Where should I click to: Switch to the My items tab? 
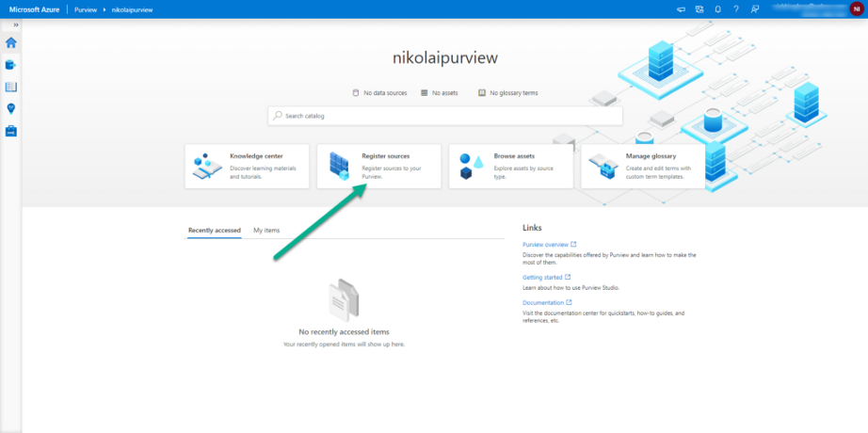pyautogui.click(x=266, y=231)
